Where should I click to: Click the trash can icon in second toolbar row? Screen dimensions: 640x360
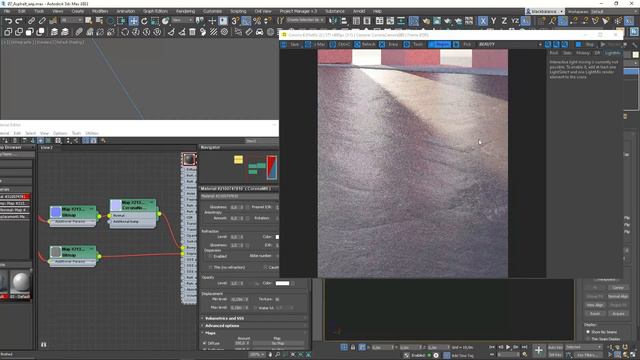click(x=192, y=32)
